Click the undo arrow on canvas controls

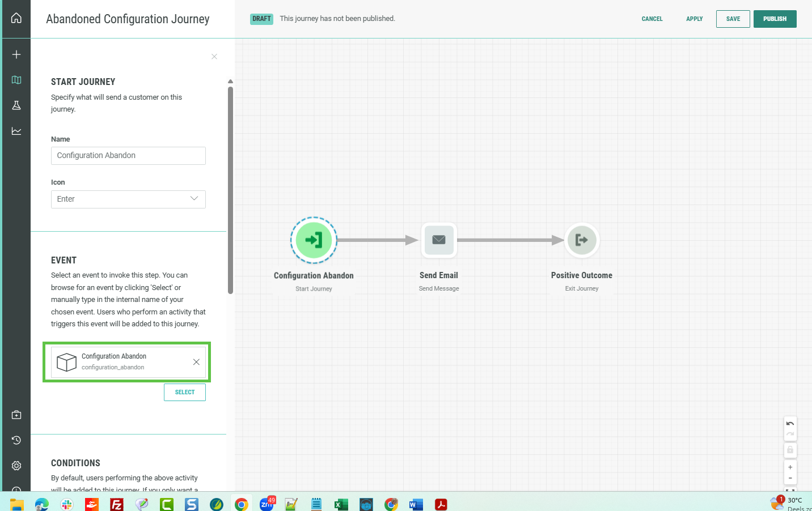coord(790,424)
